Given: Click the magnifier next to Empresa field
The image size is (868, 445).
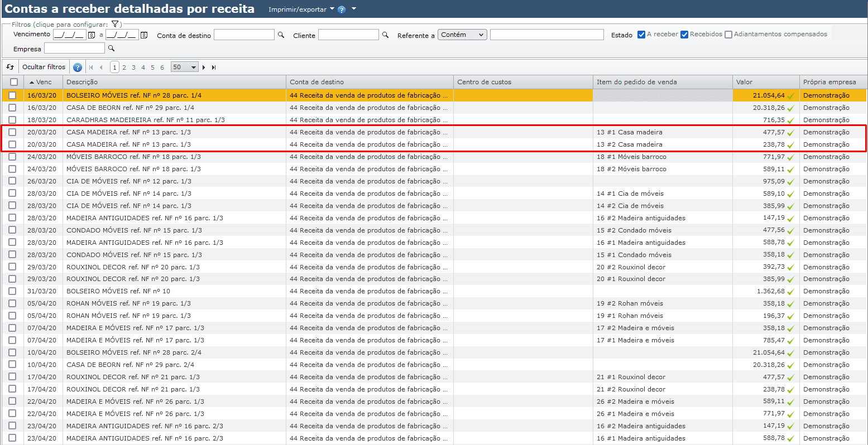Looking at the screenshot, I should click(111, 49).
